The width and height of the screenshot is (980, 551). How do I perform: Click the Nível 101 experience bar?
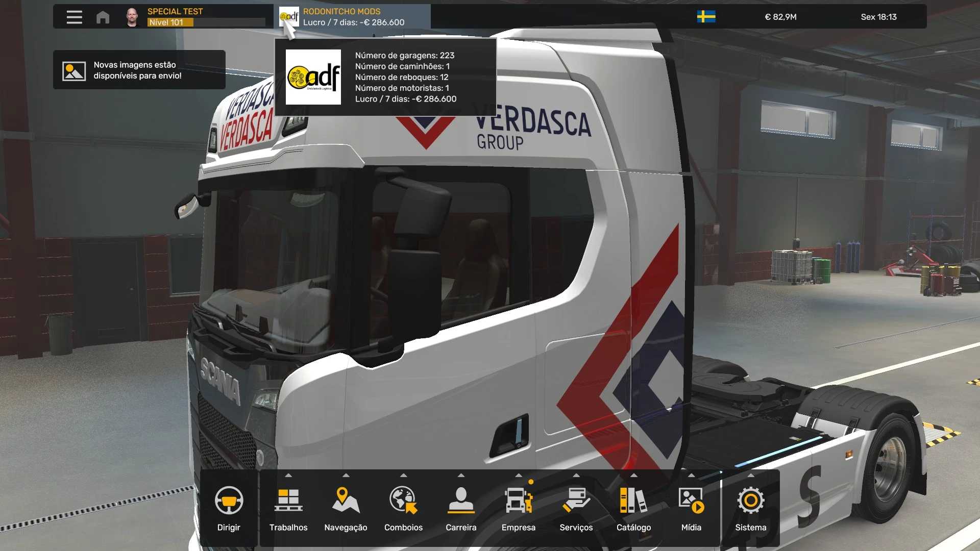(x=206, y=22)
